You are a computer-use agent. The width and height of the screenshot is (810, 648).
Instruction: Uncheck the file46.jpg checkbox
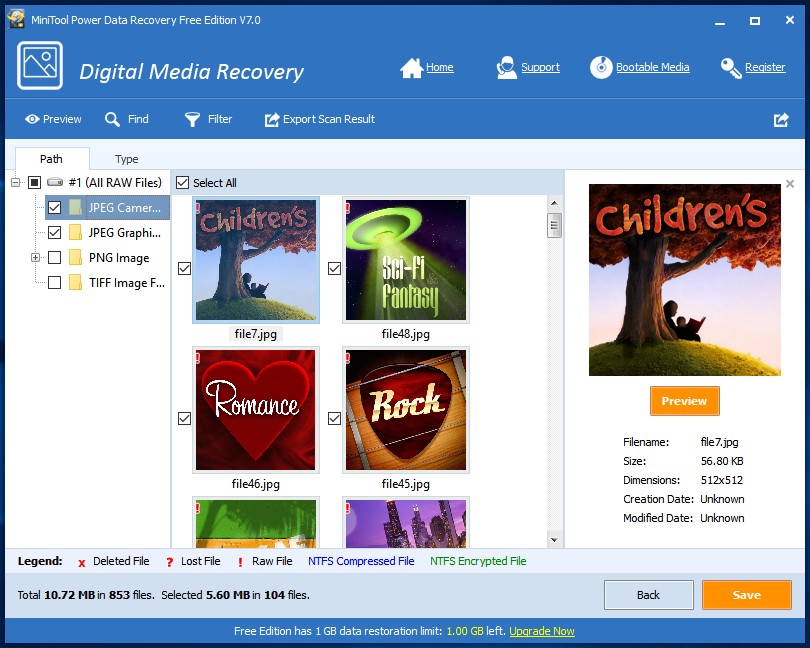tap(184, 419)
